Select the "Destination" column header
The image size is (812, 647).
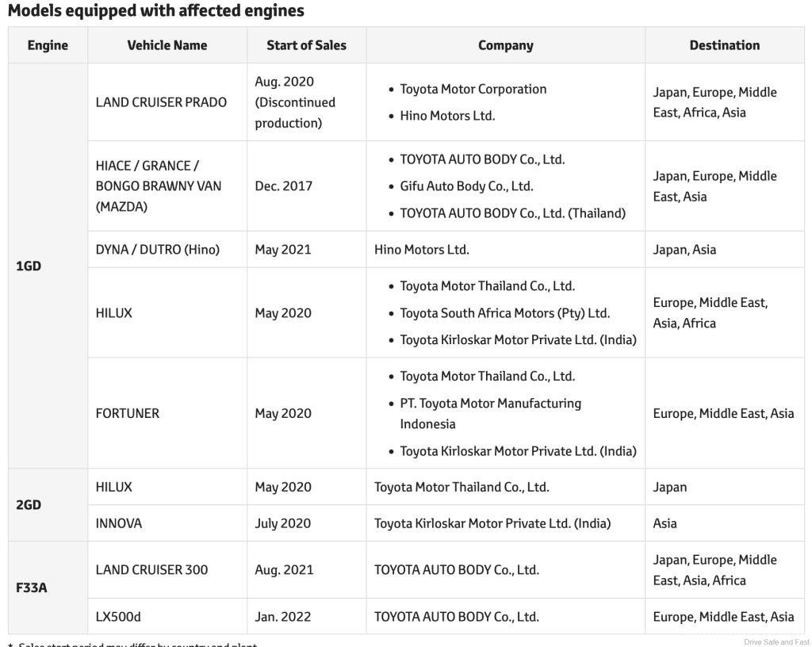point(724,45)
